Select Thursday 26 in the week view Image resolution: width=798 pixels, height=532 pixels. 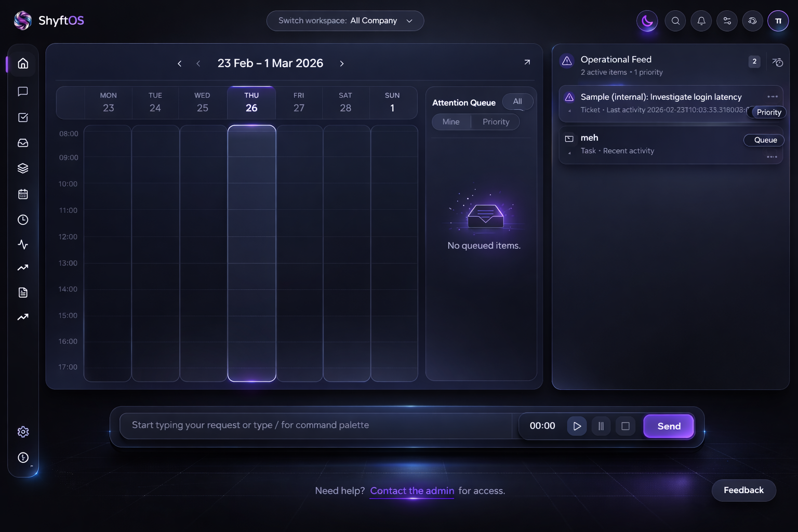coord(251,102)
